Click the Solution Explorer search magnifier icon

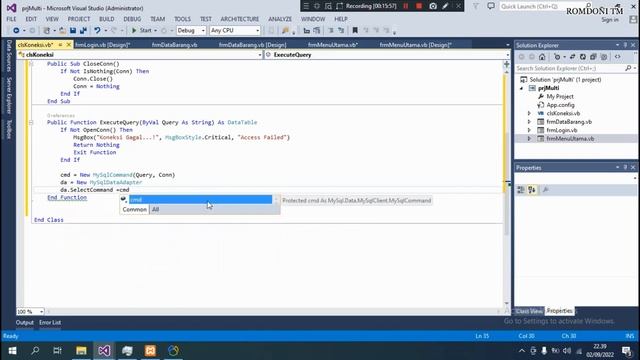tap(628, 69)
